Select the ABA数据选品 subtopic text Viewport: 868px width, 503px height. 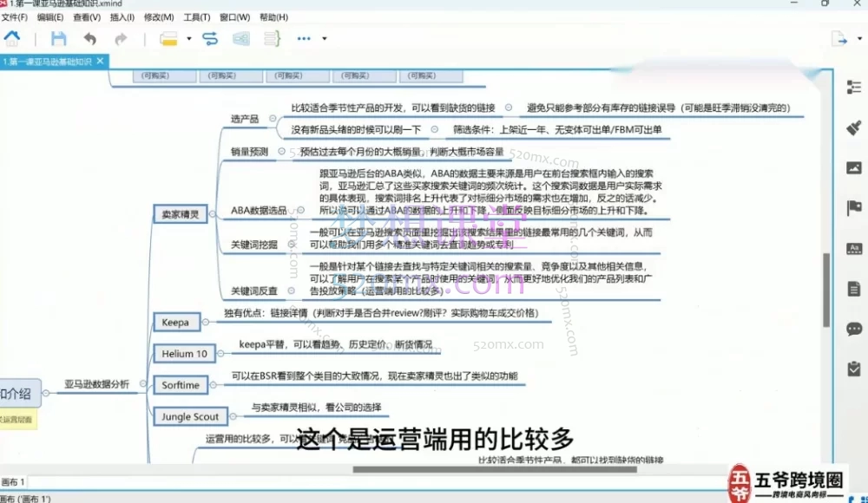(259, 210)
